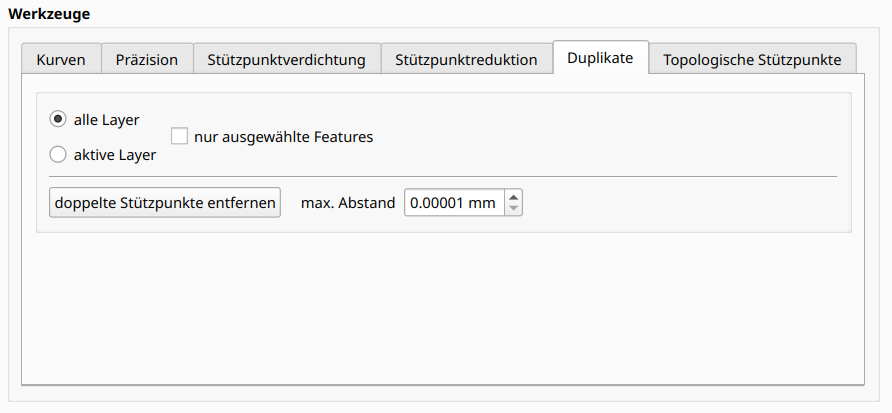Increase max. Abstand with up arrow

point(514,197)
